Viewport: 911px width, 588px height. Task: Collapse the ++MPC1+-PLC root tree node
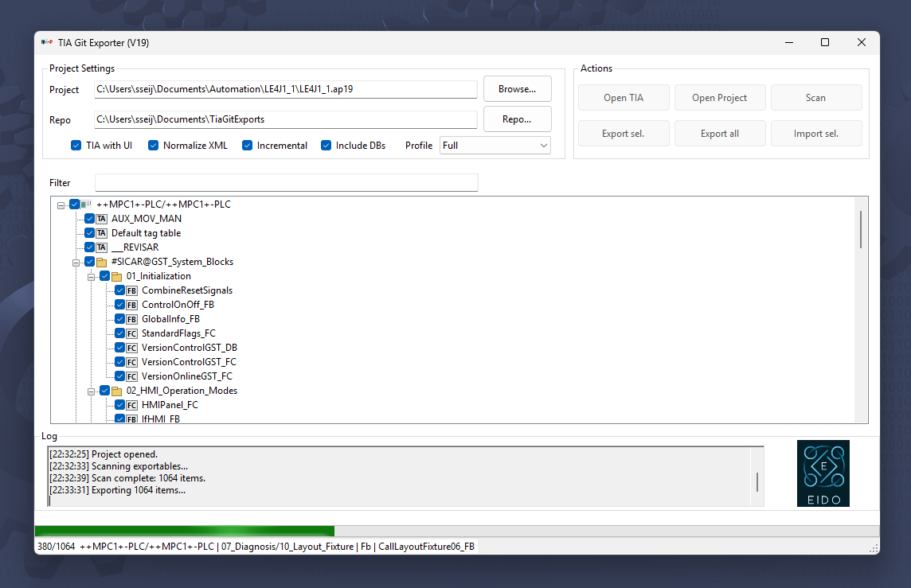(x=61, y=204)
